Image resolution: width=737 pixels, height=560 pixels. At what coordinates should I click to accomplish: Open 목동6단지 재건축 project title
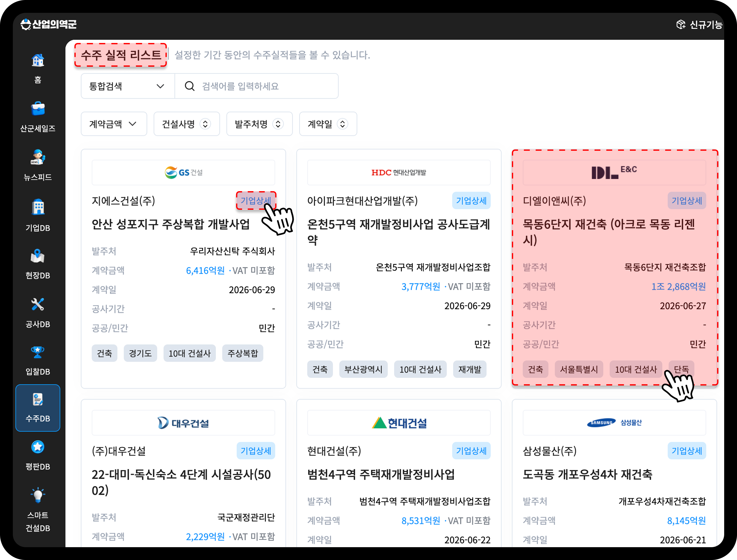609,232
